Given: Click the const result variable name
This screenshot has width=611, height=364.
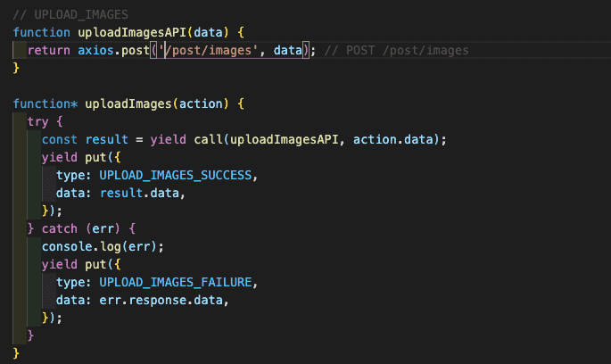Looking at the screenshot, I should click(x=106, y=139).
